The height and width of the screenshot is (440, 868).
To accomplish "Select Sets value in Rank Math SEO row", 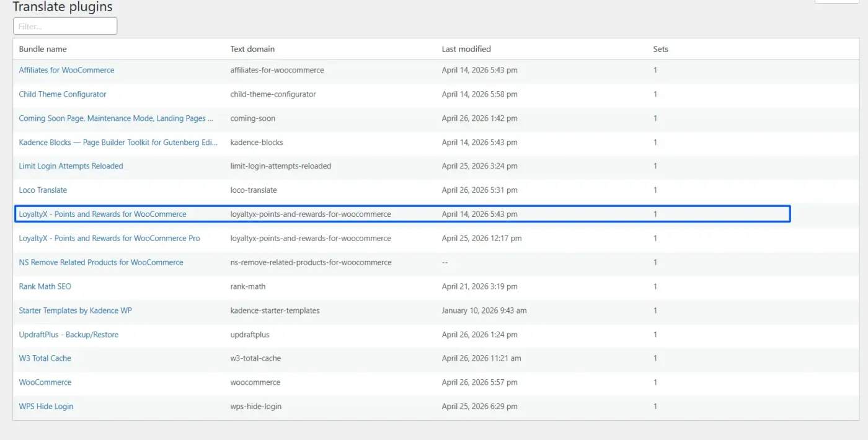I will click(655, 286).
